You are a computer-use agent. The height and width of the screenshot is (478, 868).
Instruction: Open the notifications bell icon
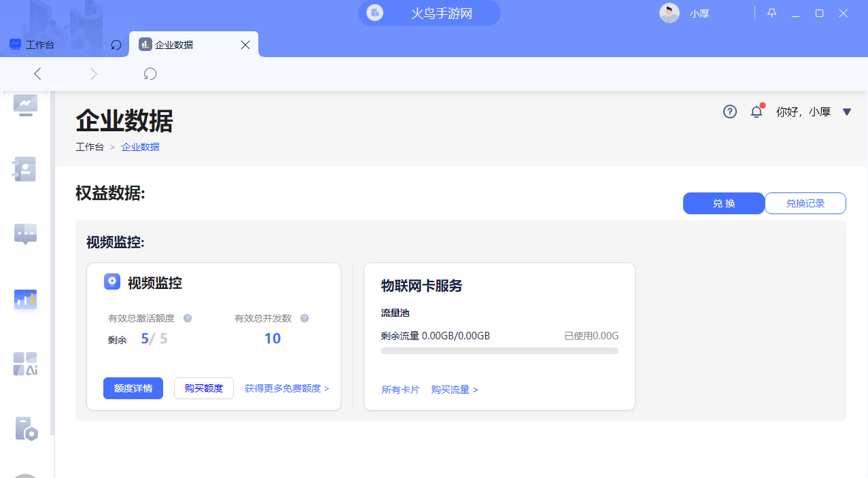[x=757, y=112]
